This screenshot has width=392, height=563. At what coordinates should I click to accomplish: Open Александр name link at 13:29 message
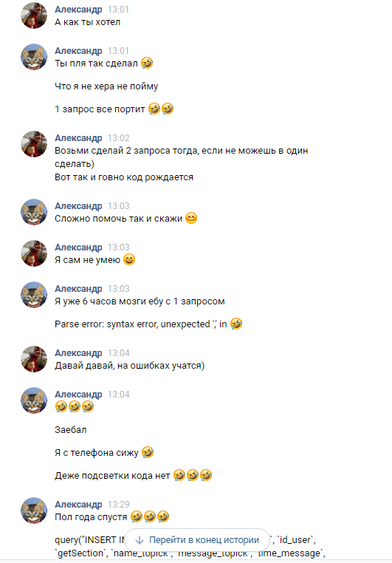pyautogui.click(x=78, y=504)
